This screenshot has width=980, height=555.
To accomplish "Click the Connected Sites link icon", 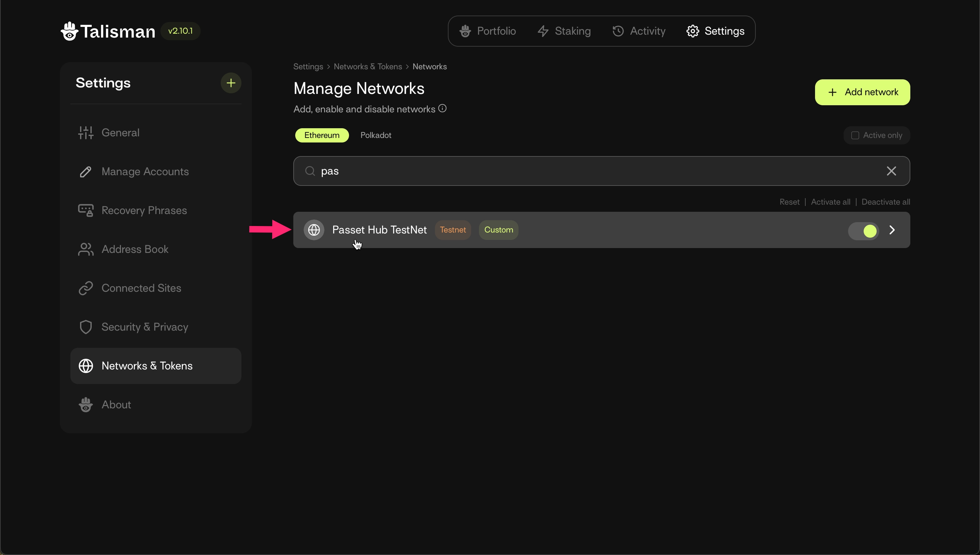I will tap(86, 288).
